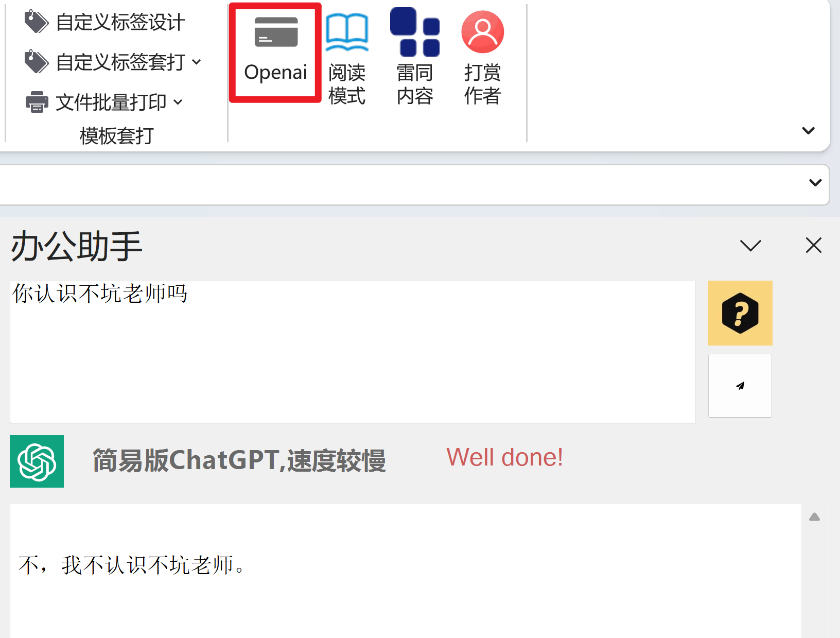Send the message with the paper-plane button

[740, 386]
